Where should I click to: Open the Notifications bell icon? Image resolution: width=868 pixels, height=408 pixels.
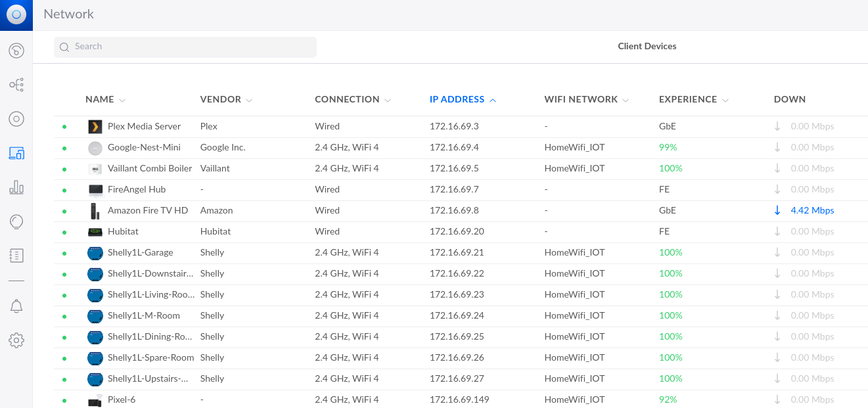pyautogui.click(x=16, y=306)
